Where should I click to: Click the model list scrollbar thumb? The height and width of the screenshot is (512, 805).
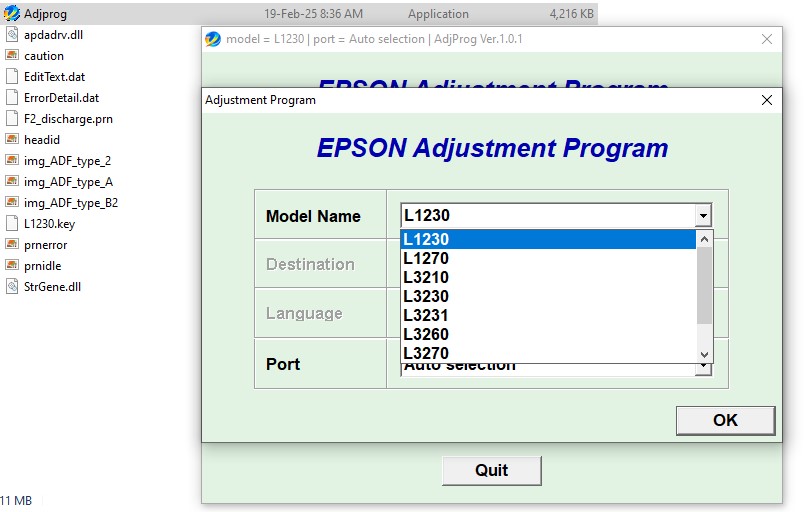pos(704,286)
